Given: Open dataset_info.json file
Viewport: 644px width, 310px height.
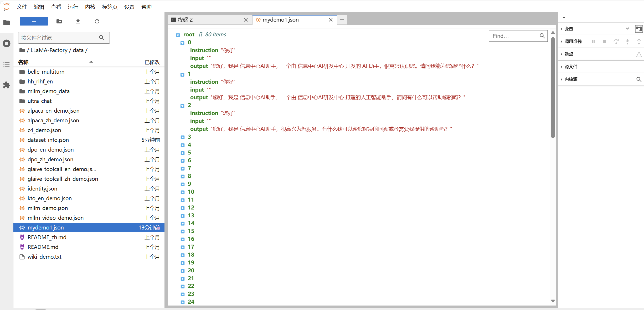Looking at the screenshot, I should [48, 140].
